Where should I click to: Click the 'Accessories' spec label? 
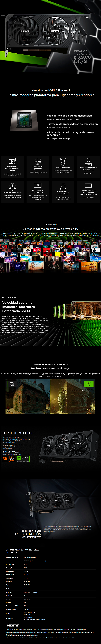point(10,618)
